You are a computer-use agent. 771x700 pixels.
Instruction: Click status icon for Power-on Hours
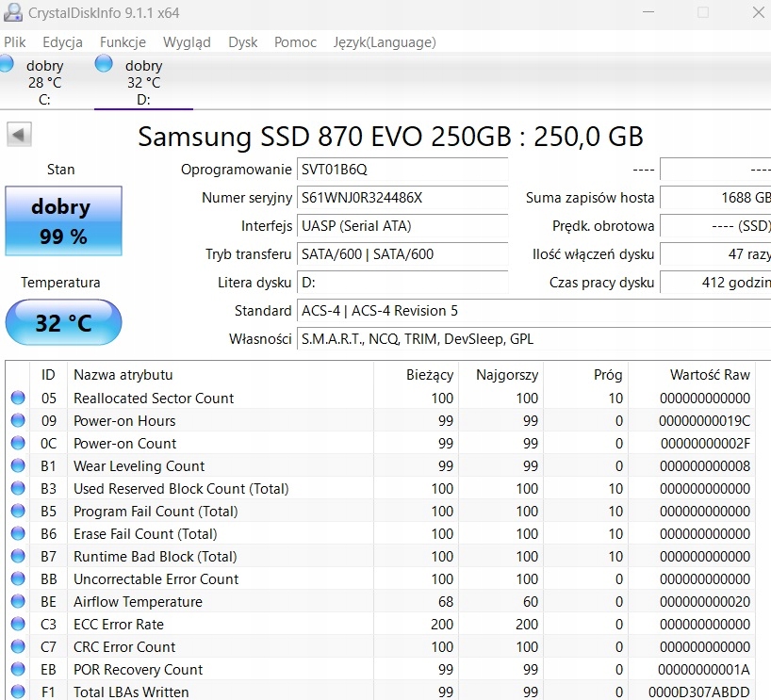pyautogui.click(x=18, y=420)
